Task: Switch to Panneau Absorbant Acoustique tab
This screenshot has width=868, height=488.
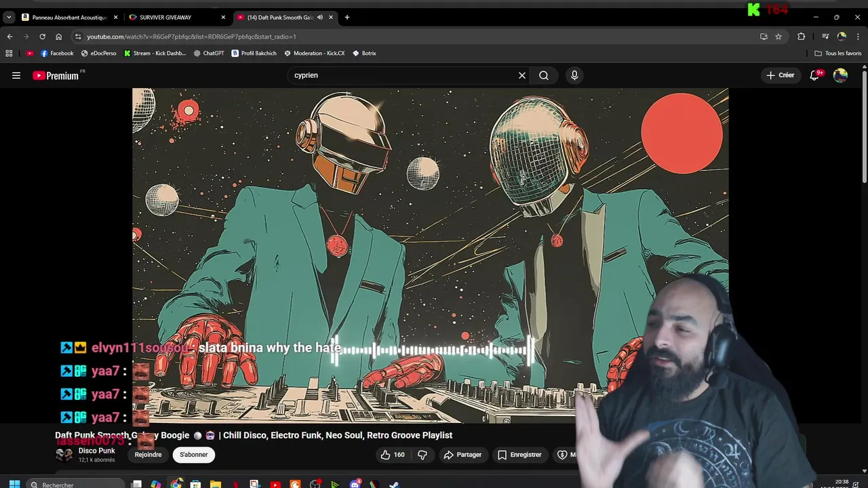Action: point(70,17)
